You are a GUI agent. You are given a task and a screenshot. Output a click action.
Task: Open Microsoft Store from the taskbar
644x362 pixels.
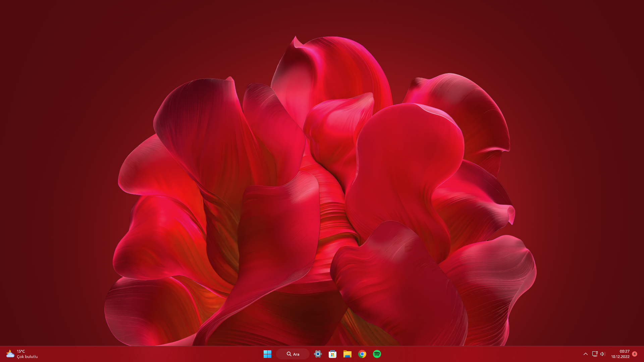point(332,354)
